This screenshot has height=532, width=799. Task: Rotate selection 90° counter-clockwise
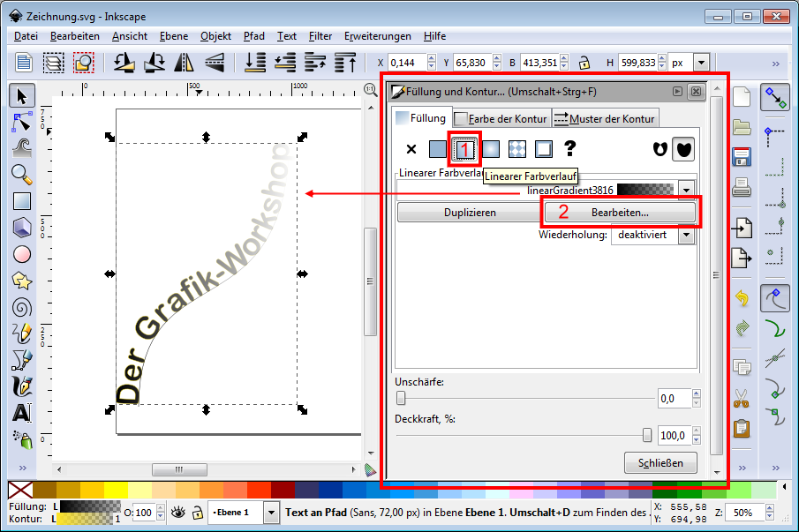(124, 63)
